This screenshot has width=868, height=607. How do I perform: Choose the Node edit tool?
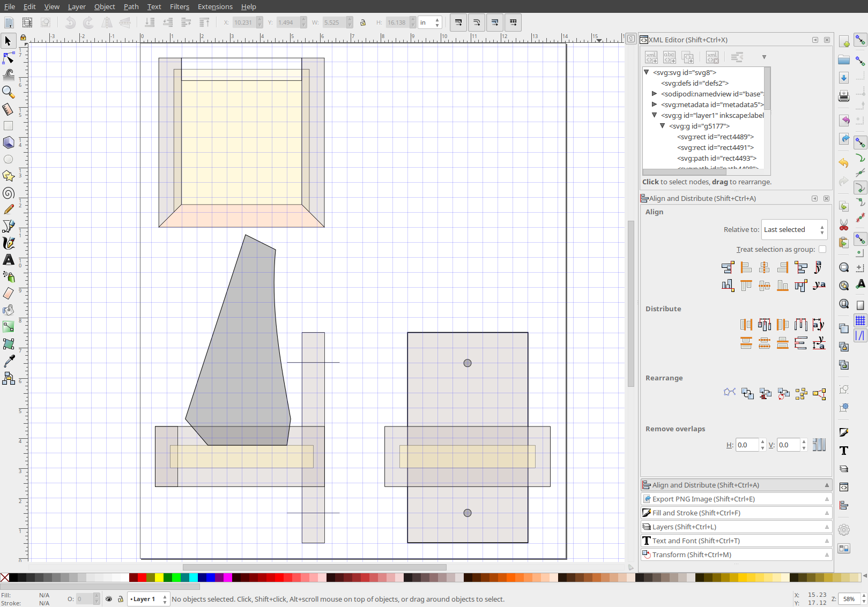[9, 58]
